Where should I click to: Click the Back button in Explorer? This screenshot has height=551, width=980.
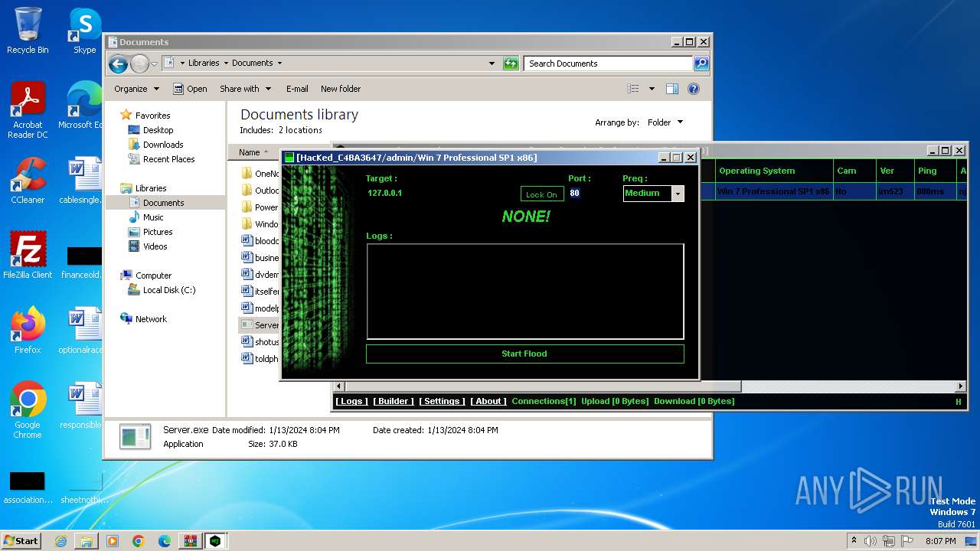pos(118,64)
